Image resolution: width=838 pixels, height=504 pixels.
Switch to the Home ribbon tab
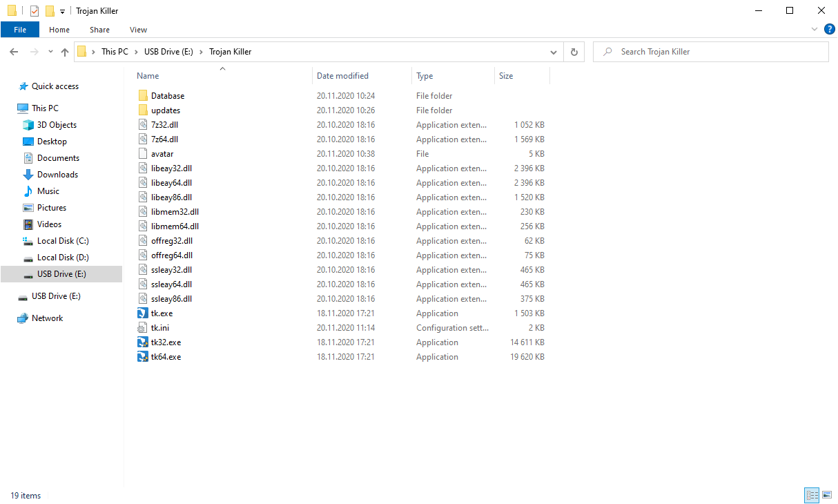tap(59, 30)
